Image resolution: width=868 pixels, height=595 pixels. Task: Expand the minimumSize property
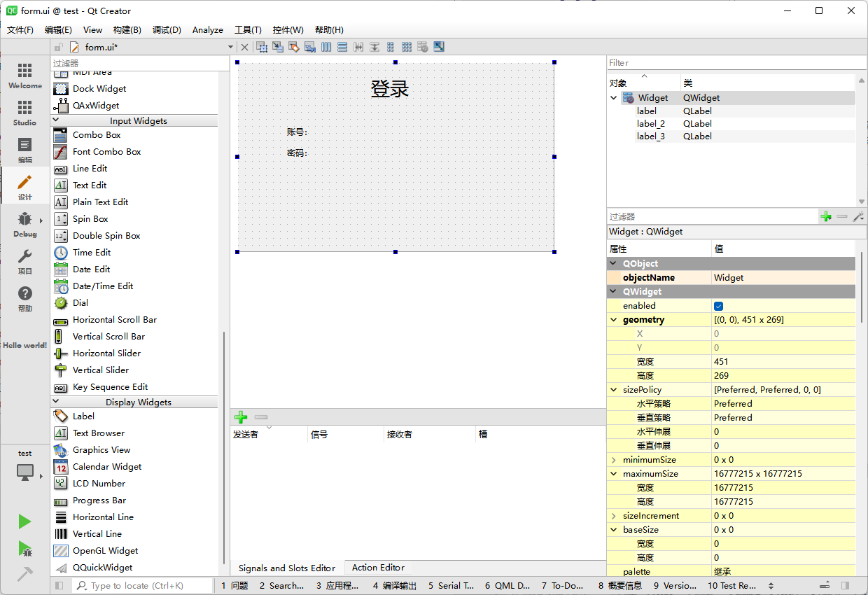614,460
